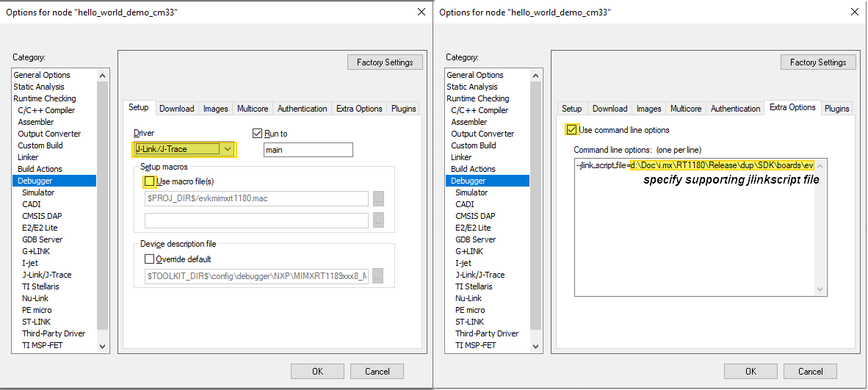Image resolution: width=868 pixels, height=390 pixels.
Task: Select J-Link/J-Trace in left Category list
Action: point(47,275)
